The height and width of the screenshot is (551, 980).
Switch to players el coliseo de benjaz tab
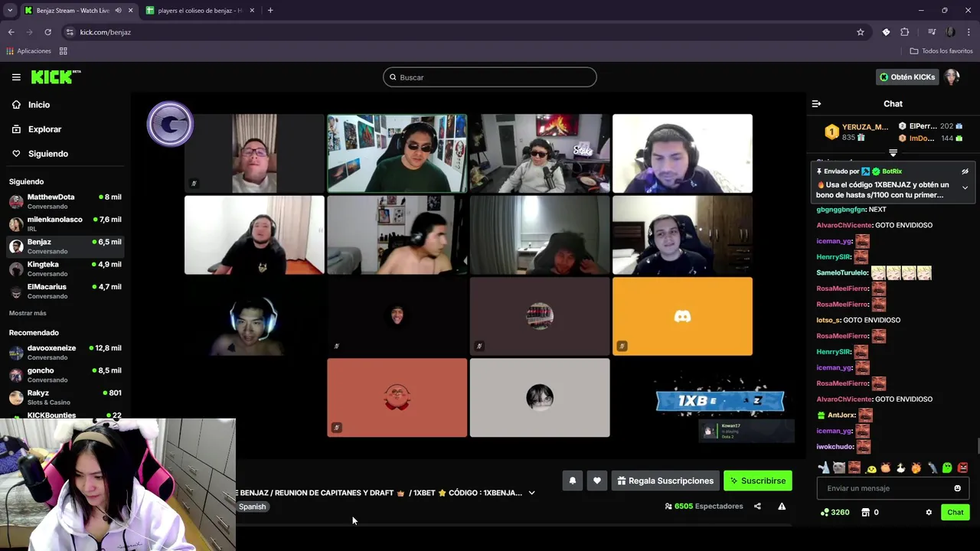pyautogui.click(x=201, y=11)
